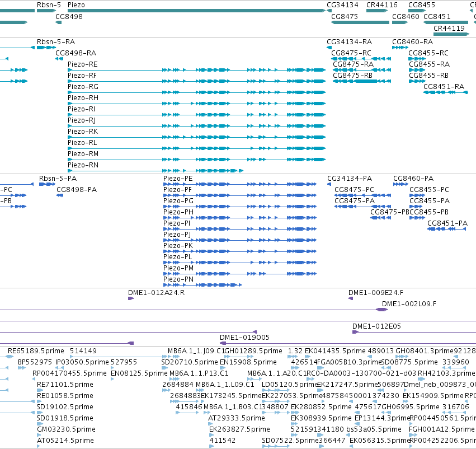The image size is (476, 449).
Task: Select the CG8475-RA transcript label
Action: pyautogui.click(x=353, y=64)
